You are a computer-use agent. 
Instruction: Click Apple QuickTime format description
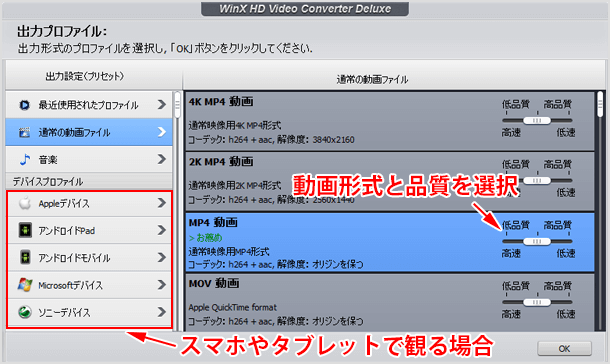[233, 307]
